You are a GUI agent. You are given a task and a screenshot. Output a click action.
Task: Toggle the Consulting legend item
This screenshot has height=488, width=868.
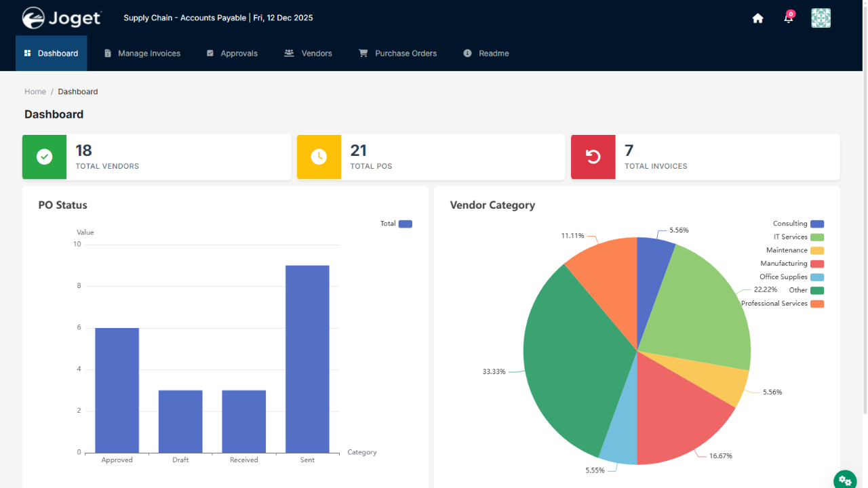pyautogui.click(x=798, y=224)
